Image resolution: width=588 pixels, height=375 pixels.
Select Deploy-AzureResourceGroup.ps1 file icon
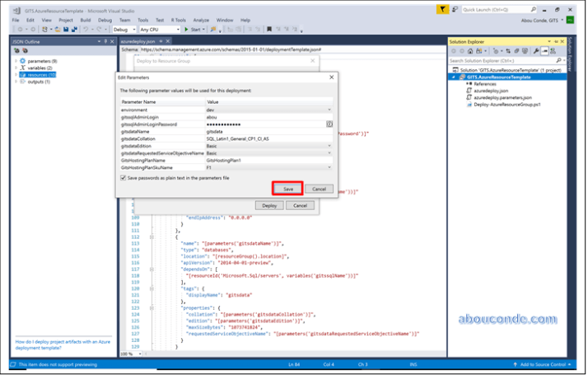pyautogui.click(x=468, y=105)
